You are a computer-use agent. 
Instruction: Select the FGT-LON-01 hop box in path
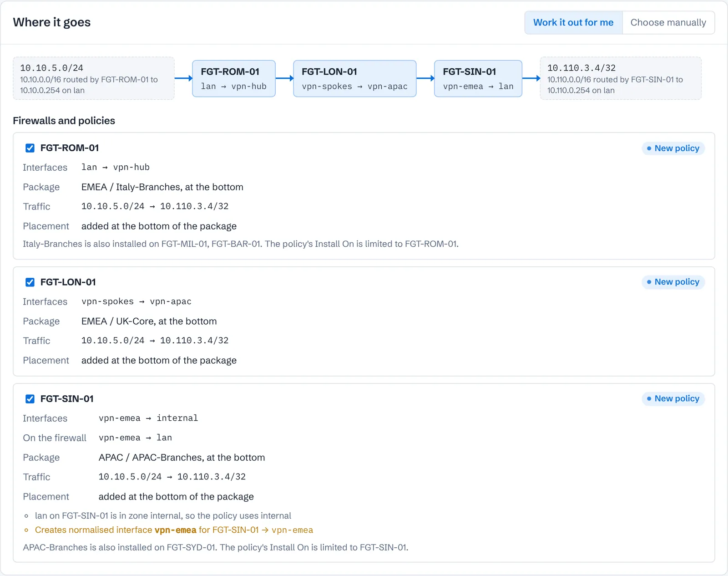click(x=355, y=78)
